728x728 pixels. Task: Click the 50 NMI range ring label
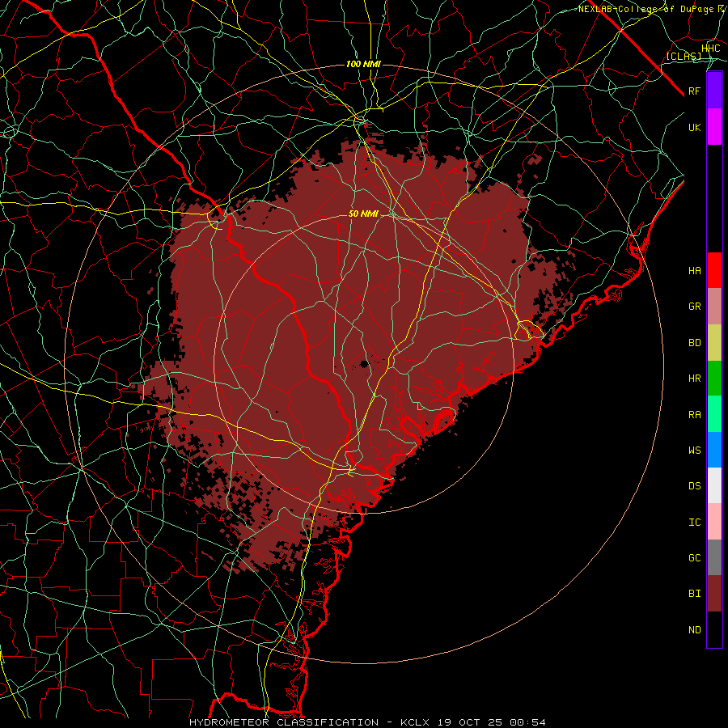click(363, 214)
